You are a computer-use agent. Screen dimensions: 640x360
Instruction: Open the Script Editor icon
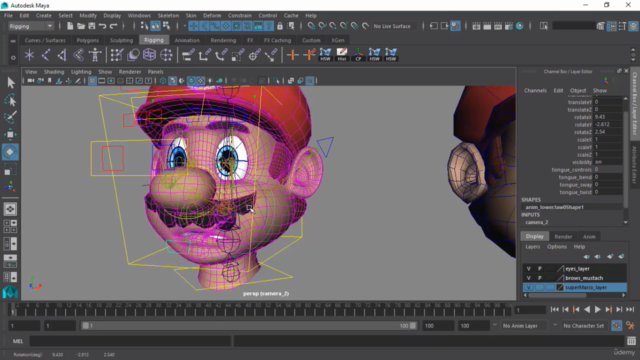(x=631, y=341)
